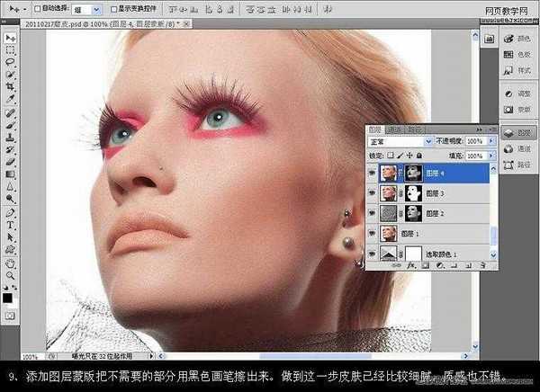Hide 图层 1 using its eye icon
This screenshot has height=392, width=540.
click(372, 234)
